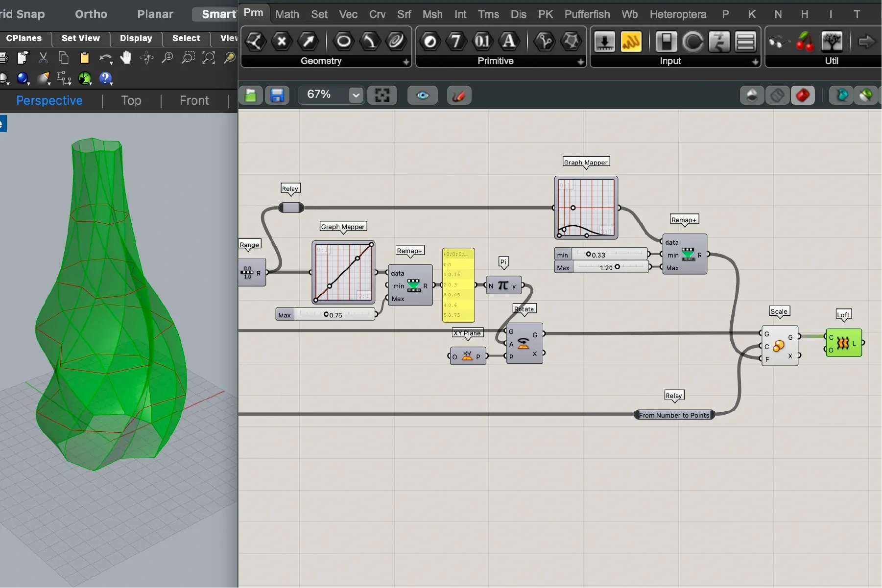Toggle the preview eye button
Image resolution: width=882 pixels, height=588 pixels.
[x=422, y=95]
